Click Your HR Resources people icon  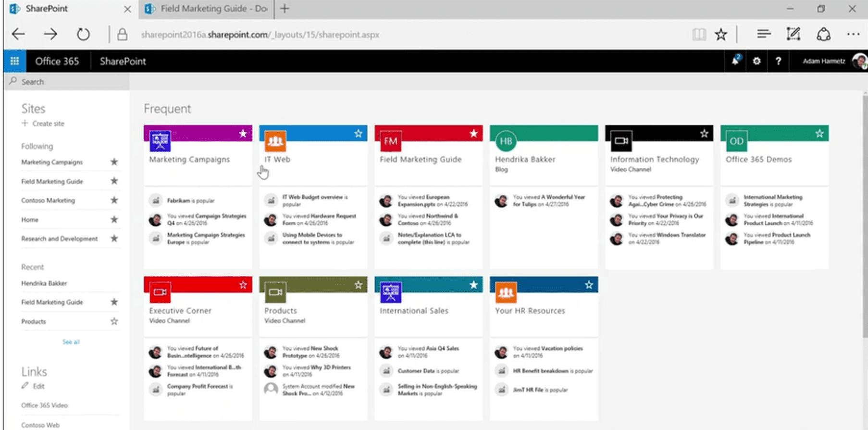506,292
